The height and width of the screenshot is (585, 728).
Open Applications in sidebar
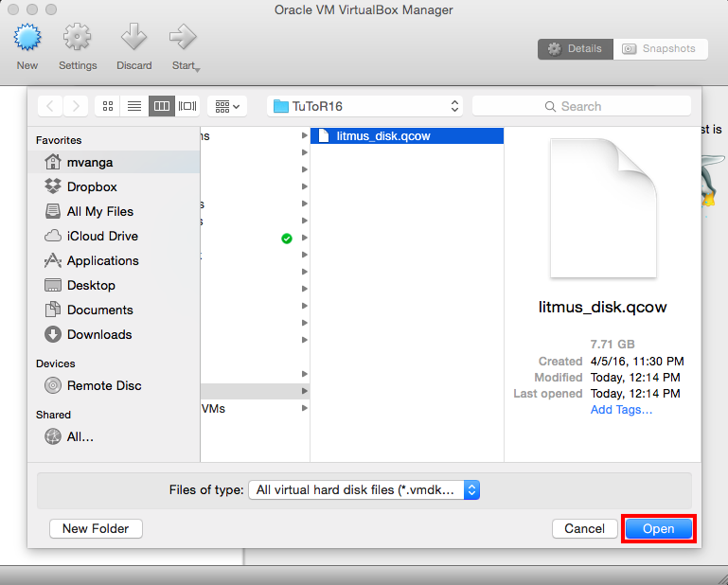114,260
